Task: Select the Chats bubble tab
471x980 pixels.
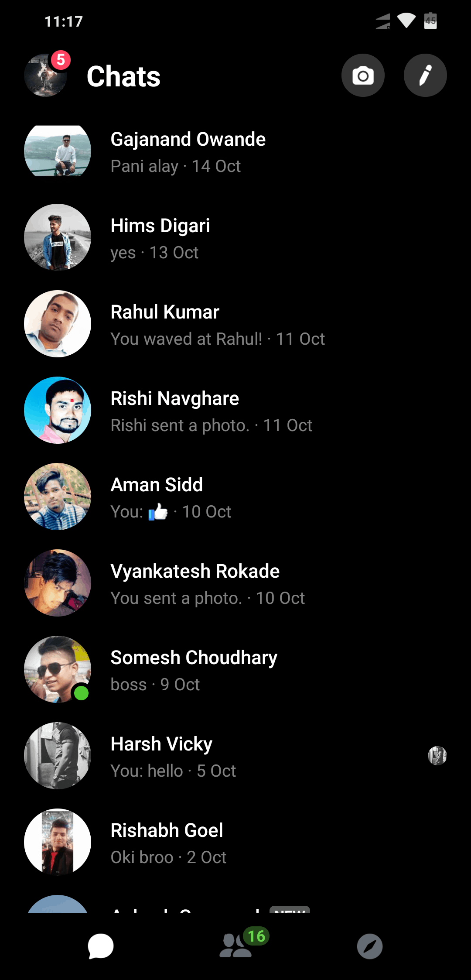Action: 101,946
